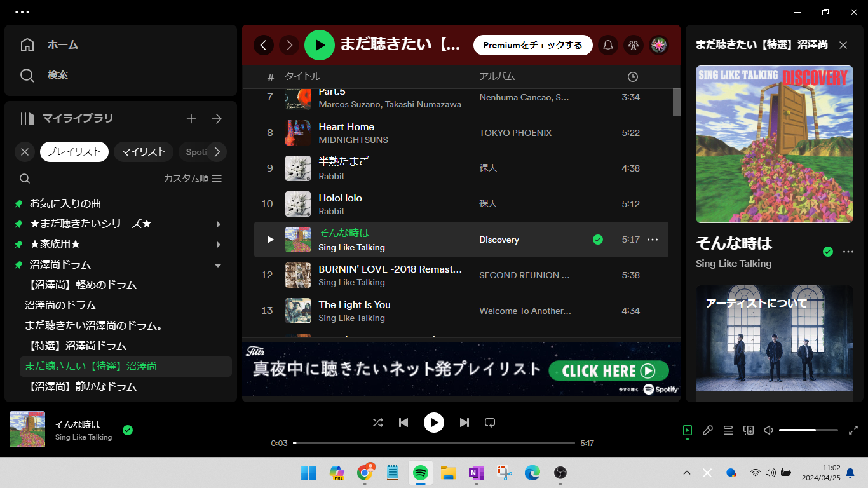
Task: Mute the volume speaker icon
Action: pyautogui.click(x=768, y=430)
